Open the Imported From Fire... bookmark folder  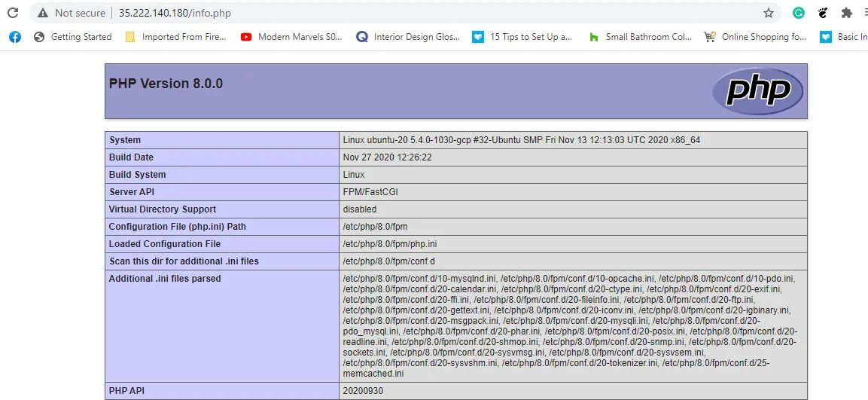tap(175, 37)
